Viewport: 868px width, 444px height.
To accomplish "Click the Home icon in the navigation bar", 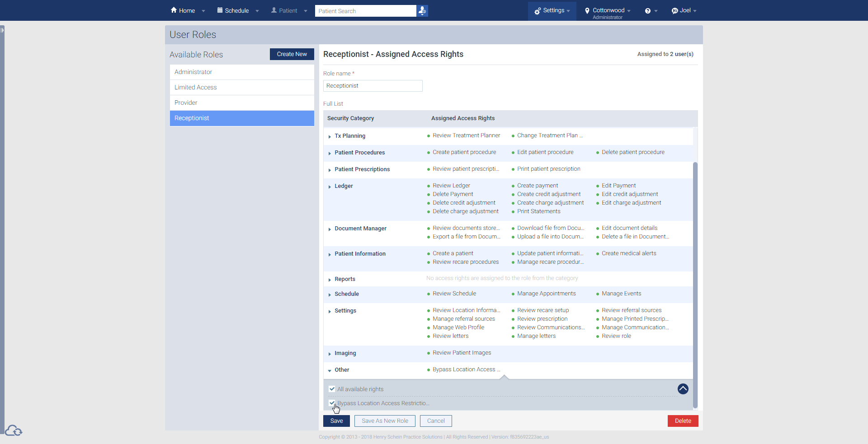I will point(173,10).
